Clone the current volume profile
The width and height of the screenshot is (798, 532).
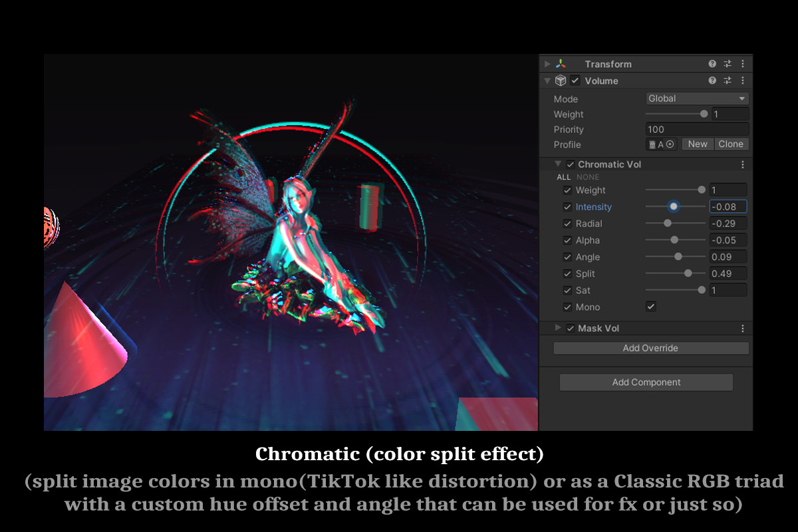[x=731, y=144]
